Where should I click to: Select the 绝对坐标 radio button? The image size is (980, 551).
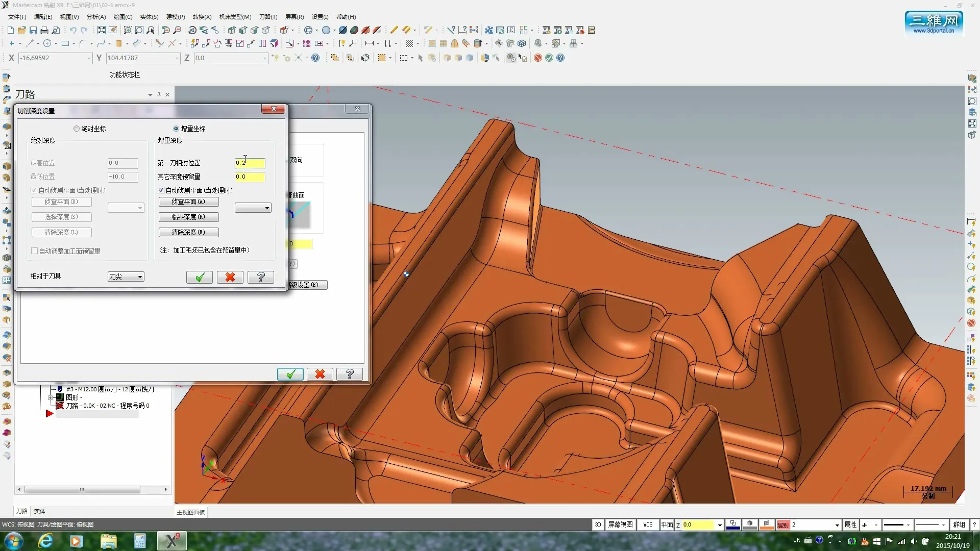coord(77,129)
